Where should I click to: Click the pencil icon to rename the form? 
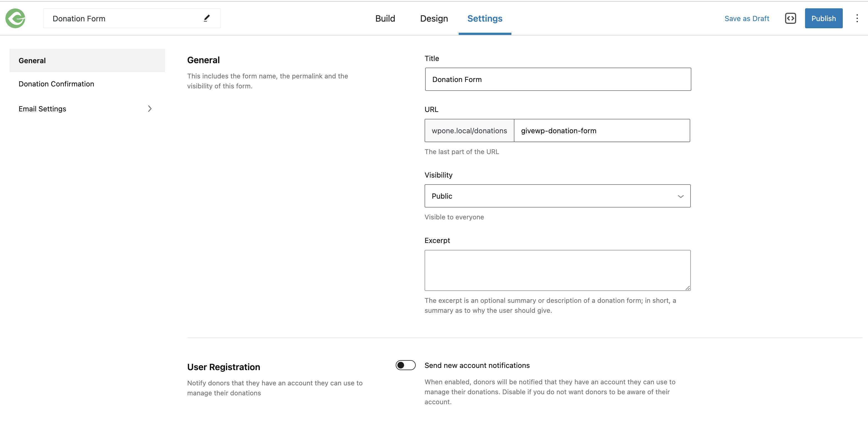tap(207, 18)
